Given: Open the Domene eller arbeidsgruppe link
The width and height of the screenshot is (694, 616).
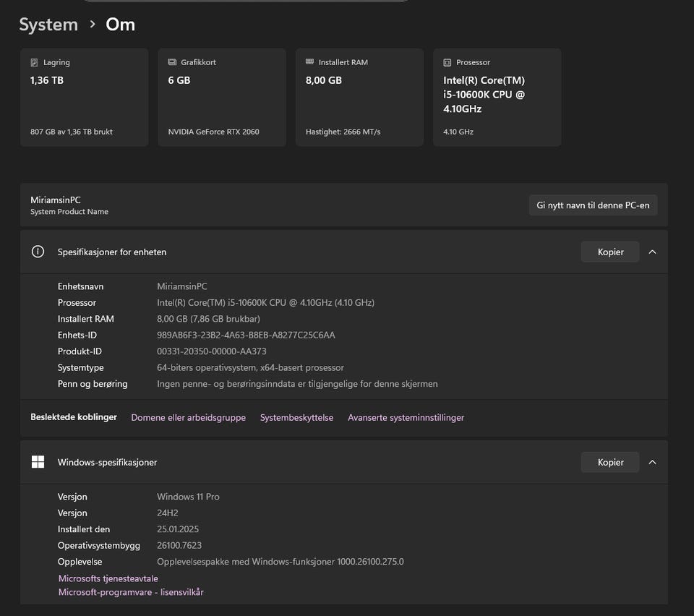Looking at the screenshot, I should pos(188,418).
